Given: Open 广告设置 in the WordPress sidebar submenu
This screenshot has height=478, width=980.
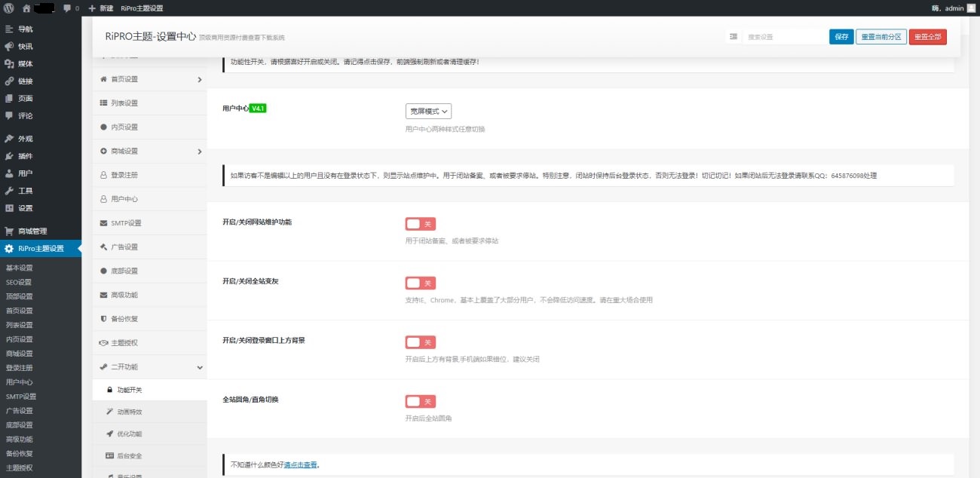Looking at the screenshot, I should tap(20, 411).
